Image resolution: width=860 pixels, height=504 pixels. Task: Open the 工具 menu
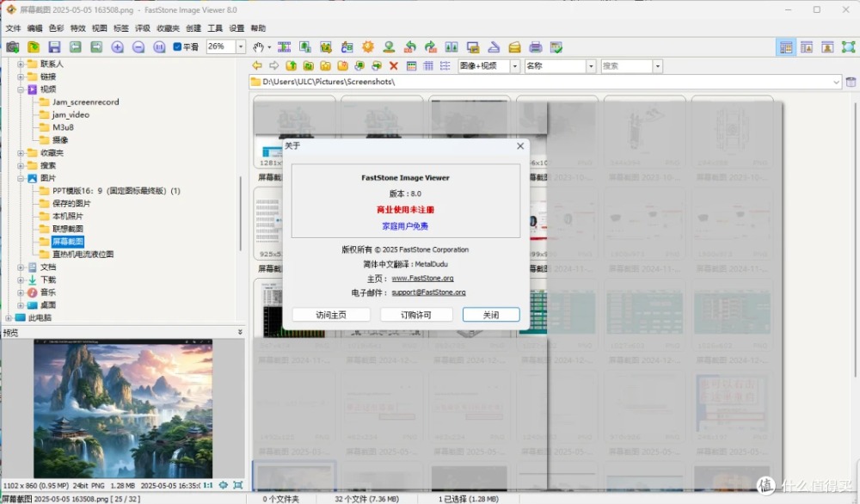[215, 28]
